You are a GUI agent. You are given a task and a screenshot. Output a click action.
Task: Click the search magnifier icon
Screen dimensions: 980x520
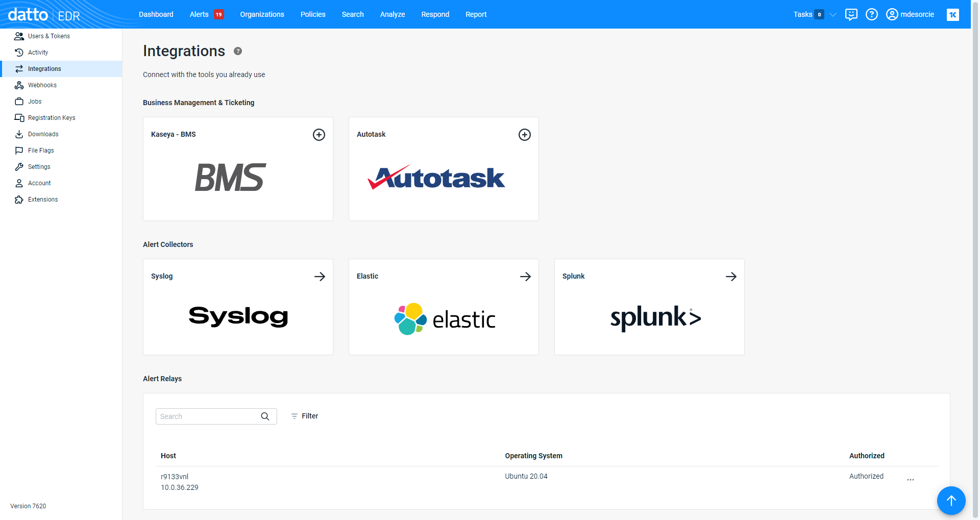(265, 416)
